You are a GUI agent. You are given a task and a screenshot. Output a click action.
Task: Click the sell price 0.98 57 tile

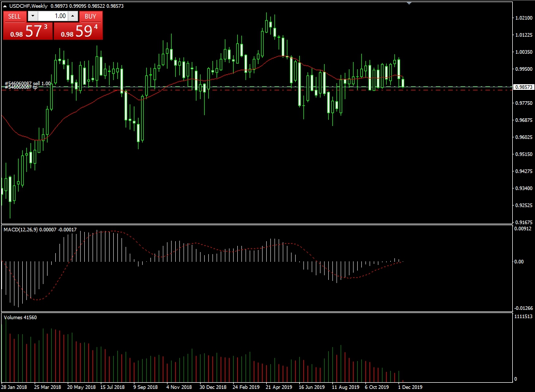(27, 31)
